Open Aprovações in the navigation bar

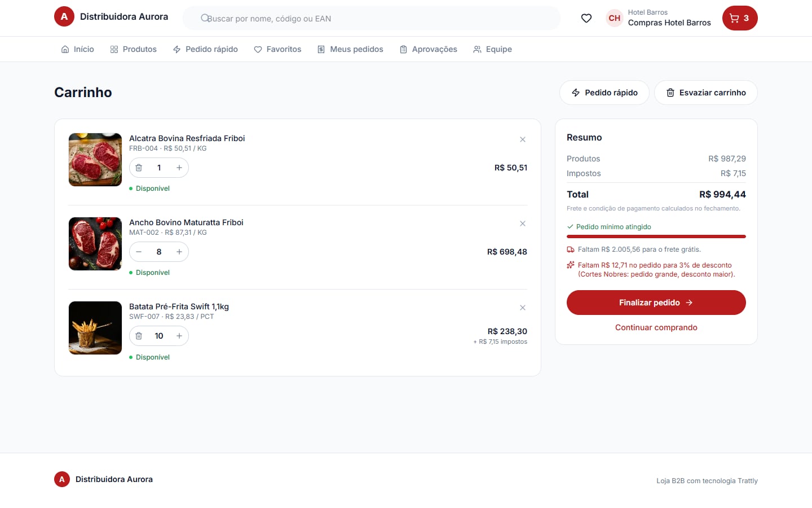tap(429, 49)
